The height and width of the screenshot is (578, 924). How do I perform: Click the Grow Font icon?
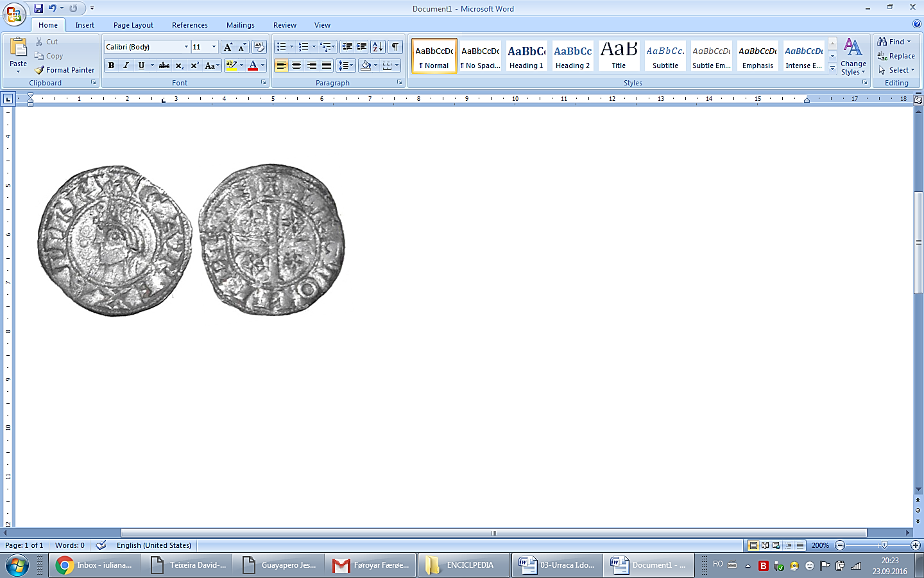(x=228, y=47)
